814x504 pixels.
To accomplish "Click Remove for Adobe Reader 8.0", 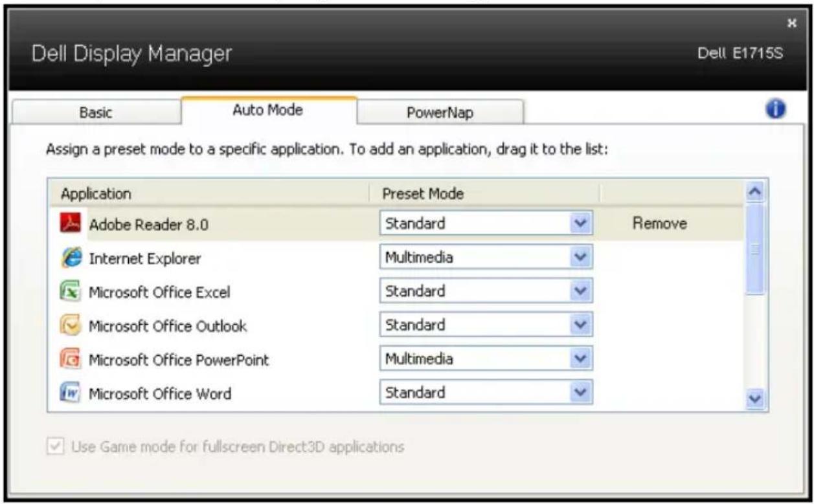I will [x=659, y=224].
